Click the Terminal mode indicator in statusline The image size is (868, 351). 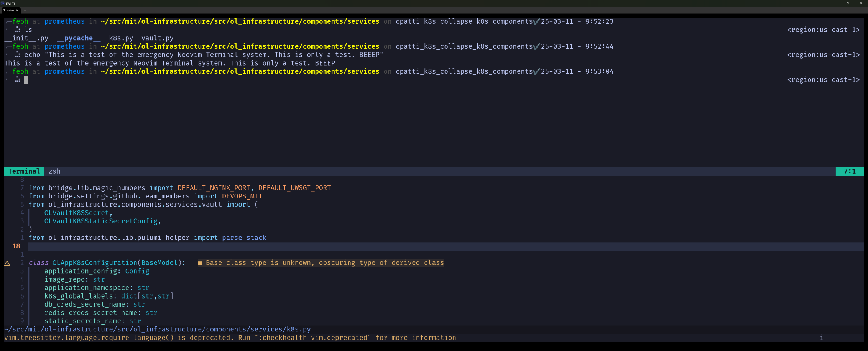24,171
